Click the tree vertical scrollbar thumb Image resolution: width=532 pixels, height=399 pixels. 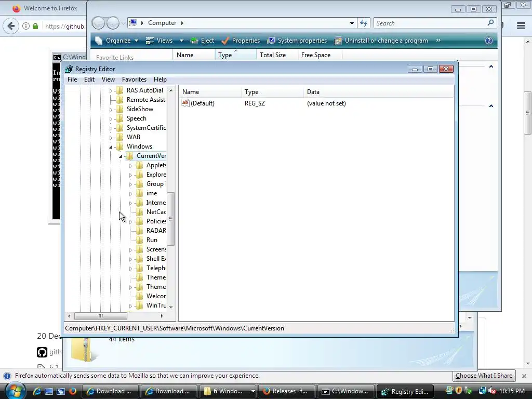tap(170, 219)
